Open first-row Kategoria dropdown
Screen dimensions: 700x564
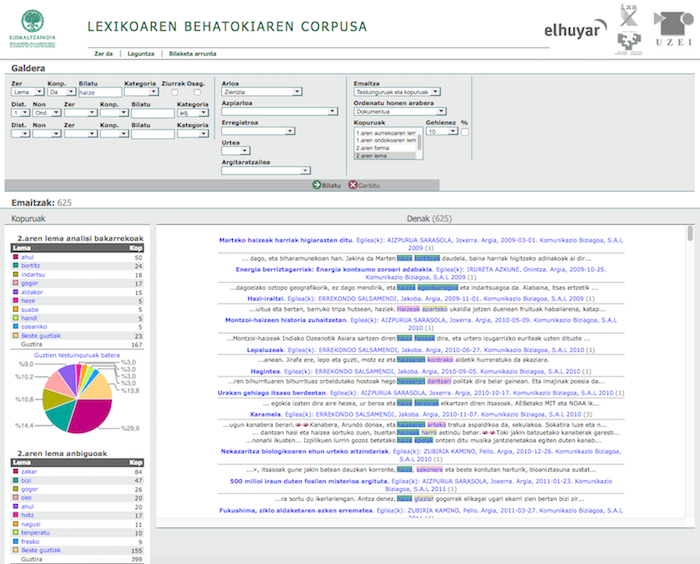coord(141,92)
